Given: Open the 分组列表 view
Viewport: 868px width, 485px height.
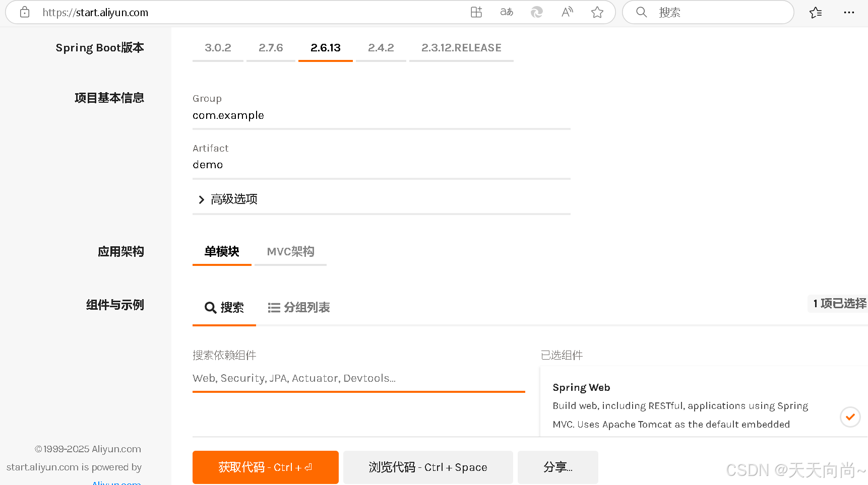Looking at the screenshot, I should click(298, 307).
